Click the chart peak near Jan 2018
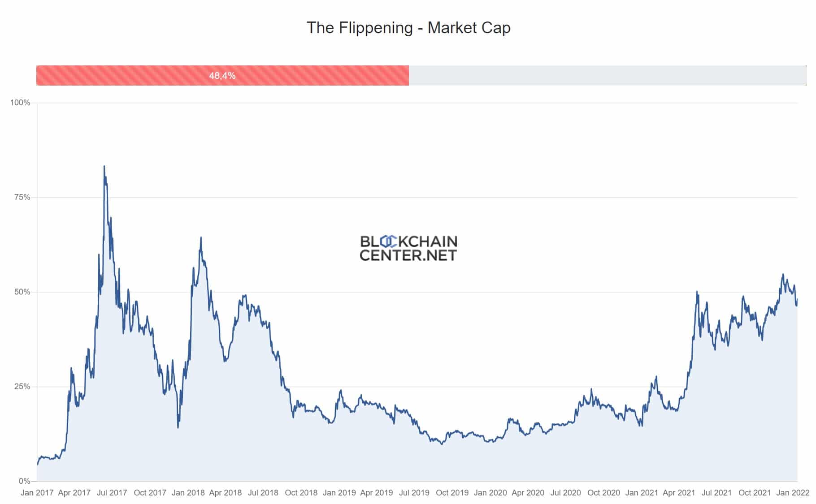The image size is (816, 504). point(201,238)
